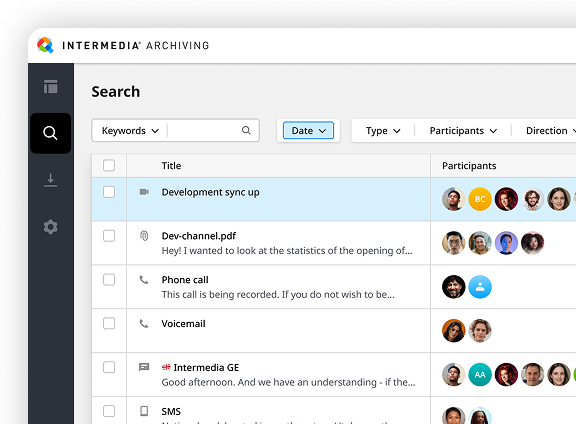Click the paperclip icon beside Dev-channel.pdf
Screen dimensions: 576x424
144,236
